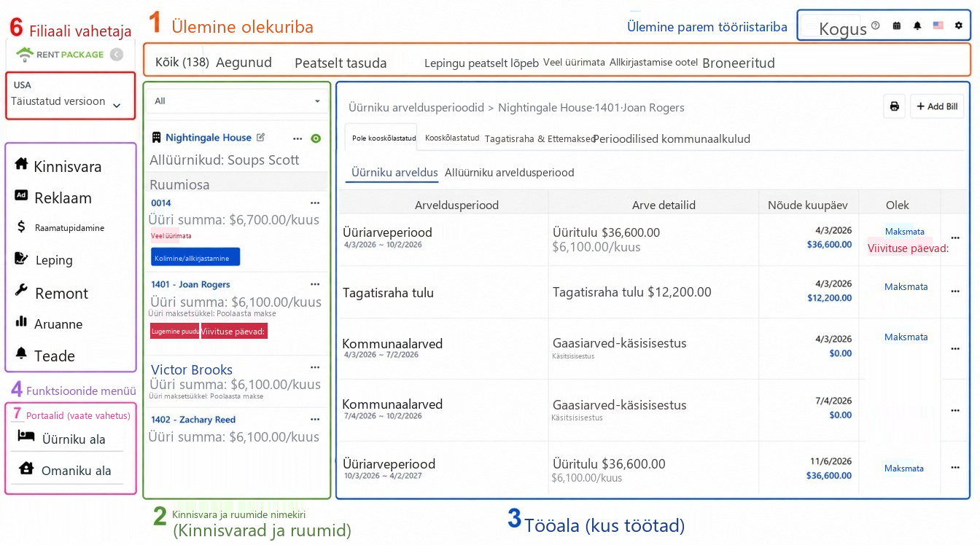Viewport: 980px width, 545px height.
Task: Switch to Tagatisraha & Ettemaksed tab
Action: [x=540, y=138]
